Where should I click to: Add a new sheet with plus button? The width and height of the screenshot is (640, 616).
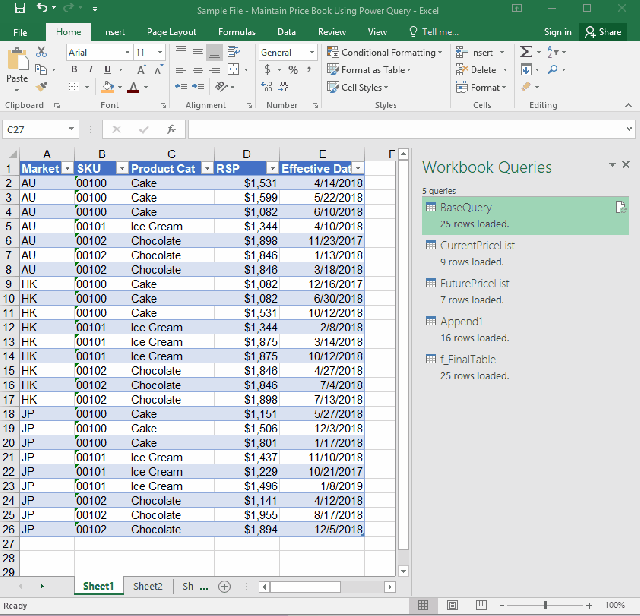tap(224, 587)
